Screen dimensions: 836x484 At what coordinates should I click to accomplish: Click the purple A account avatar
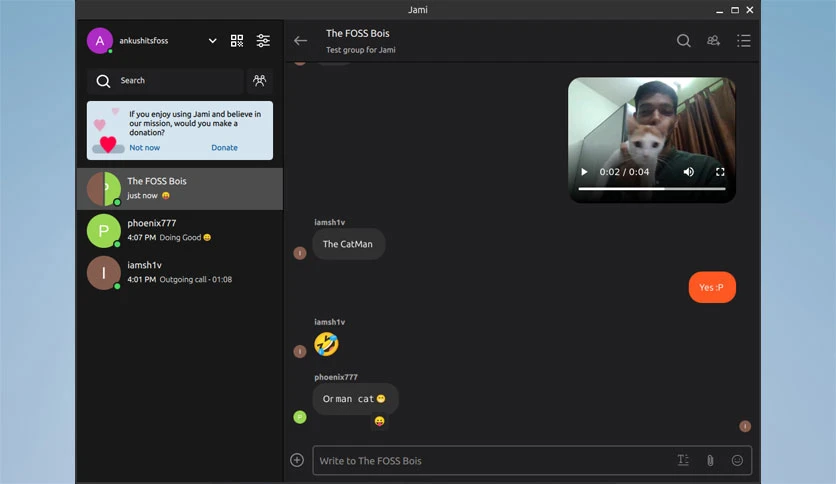pos(100,41)
